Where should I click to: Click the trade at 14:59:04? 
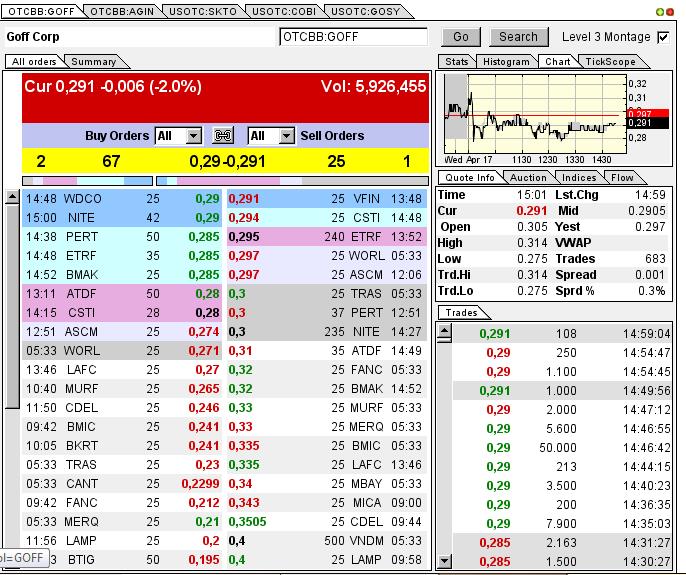(x=561, y=334)
